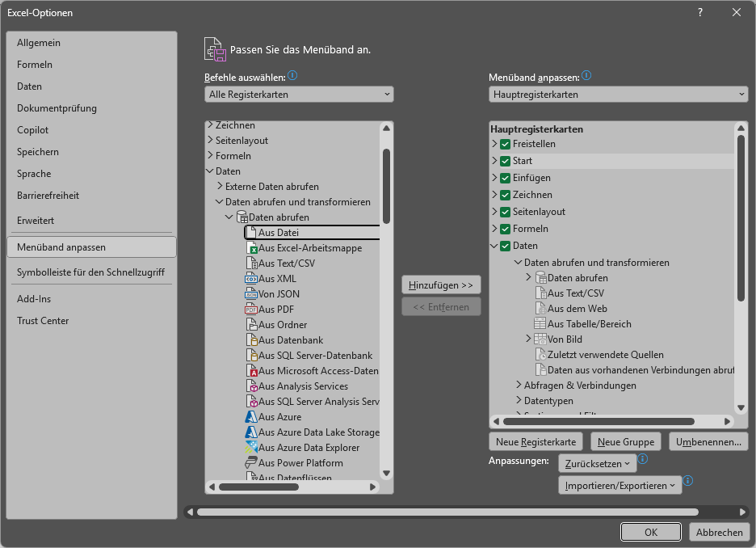Click the Zuletzt verwendete Quellen icon
The height and width of the screenshot is (548, 756).
pyautogui.click(x=541, y=355)
